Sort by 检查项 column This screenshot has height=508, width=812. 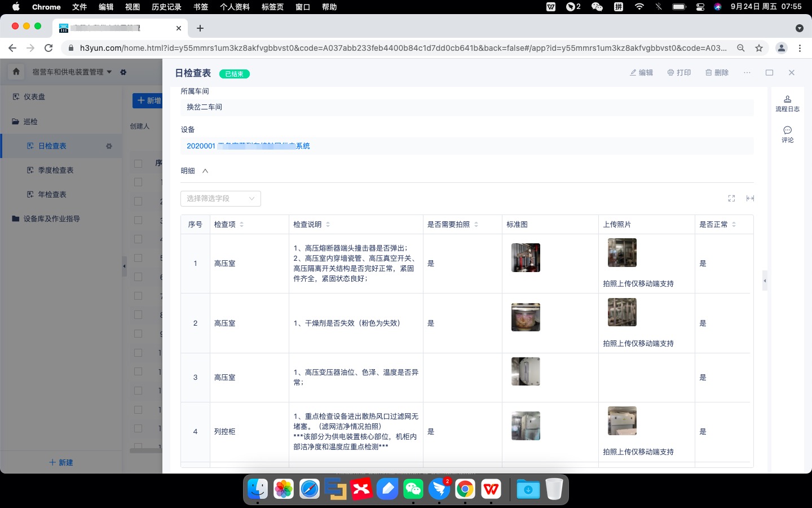click(242, 225)
